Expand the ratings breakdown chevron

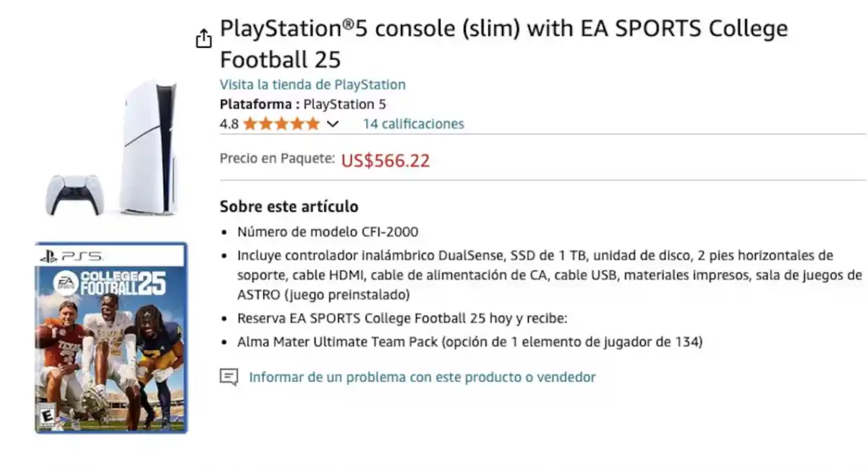click(333, 124)
